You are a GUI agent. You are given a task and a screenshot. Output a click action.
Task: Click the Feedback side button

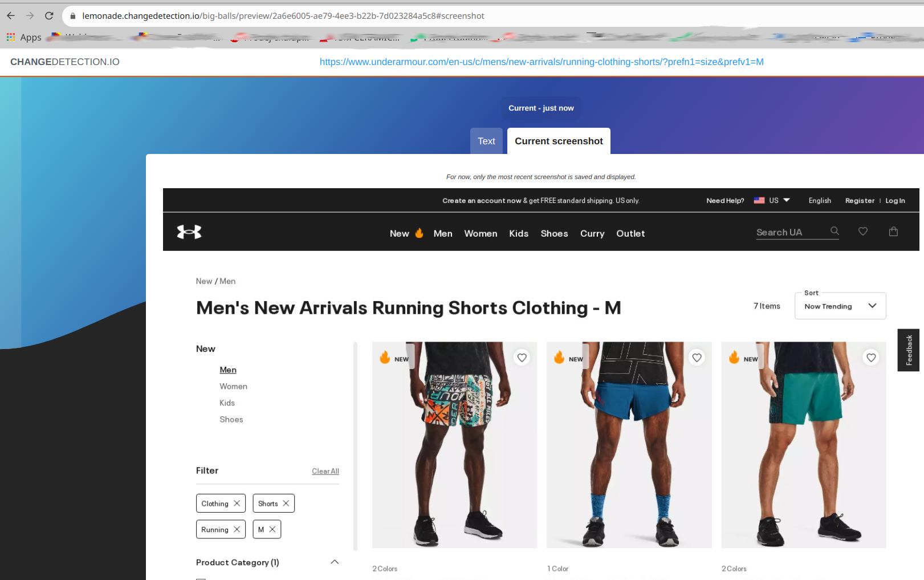click(909, 350)
